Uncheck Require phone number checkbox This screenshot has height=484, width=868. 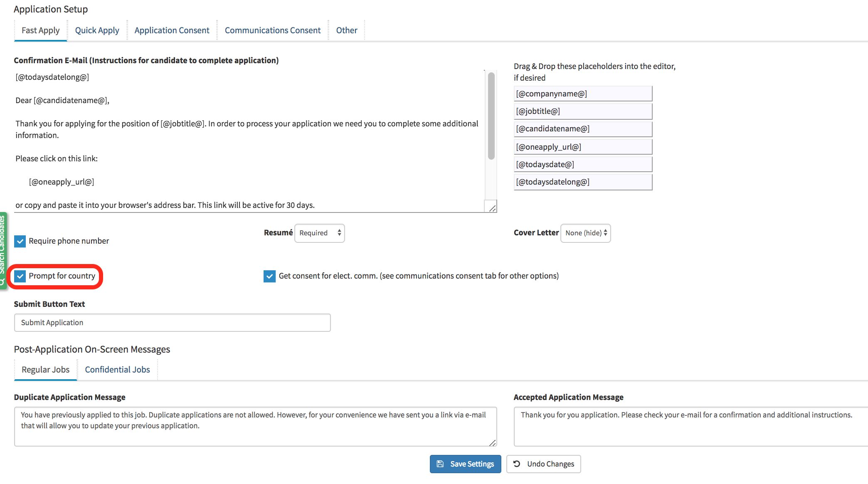click(20, 241)
